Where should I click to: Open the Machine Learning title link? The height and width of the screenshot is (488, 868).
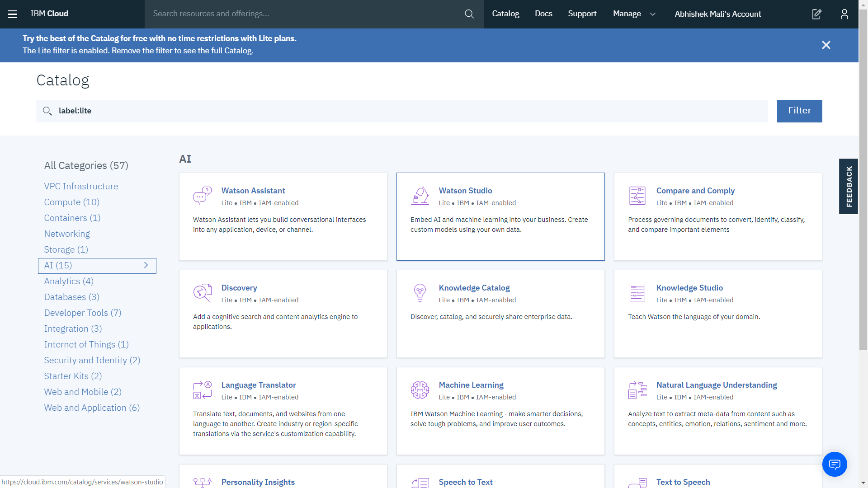click(x=471, y=385)
